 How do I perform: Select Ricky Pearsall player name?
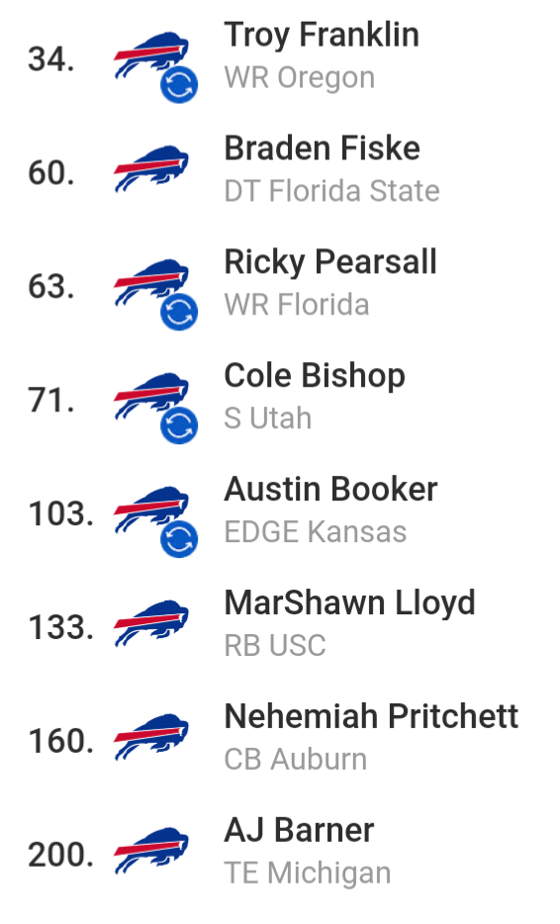pos(330,263)
